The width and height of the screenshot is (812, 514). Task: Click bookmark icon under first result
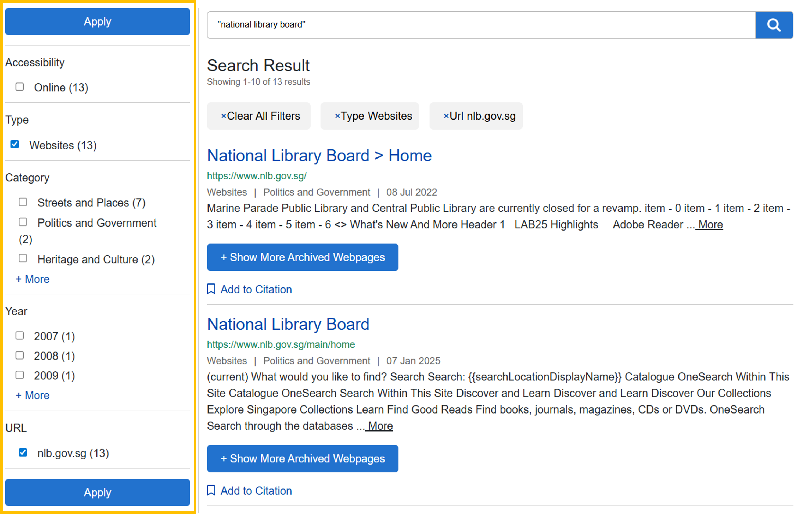click(x=211, y=289)
